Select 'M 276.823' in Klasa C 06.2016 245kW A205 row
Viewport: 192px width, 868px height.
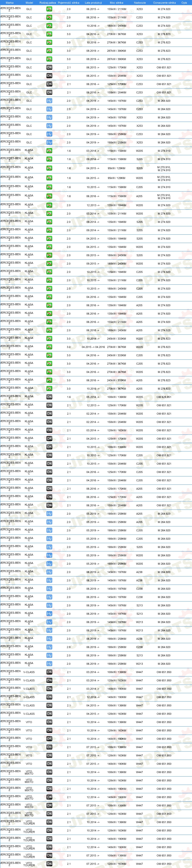[x=164, y=380]
